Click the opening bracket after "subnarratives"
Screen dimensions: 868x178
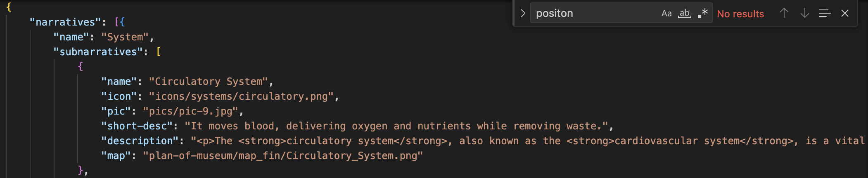159,52
